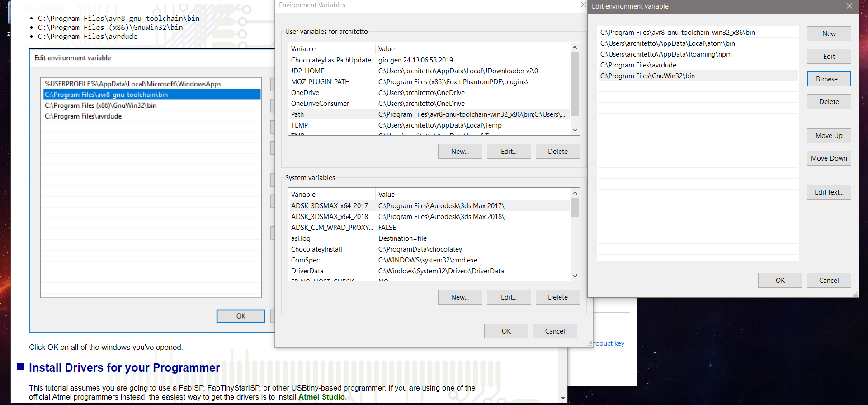
Task: Select the ADSK_3DSMAX_x64_2017 system variable
Action: tap(429, 206)
